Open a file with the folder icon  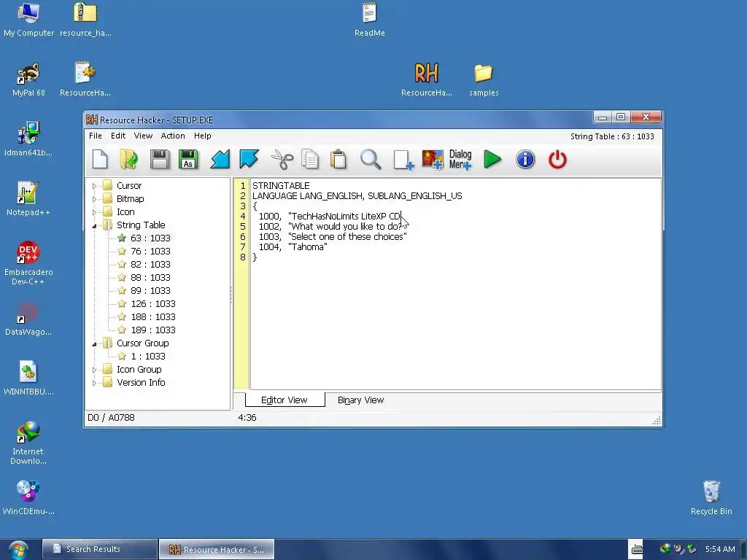tap(128, 159)
